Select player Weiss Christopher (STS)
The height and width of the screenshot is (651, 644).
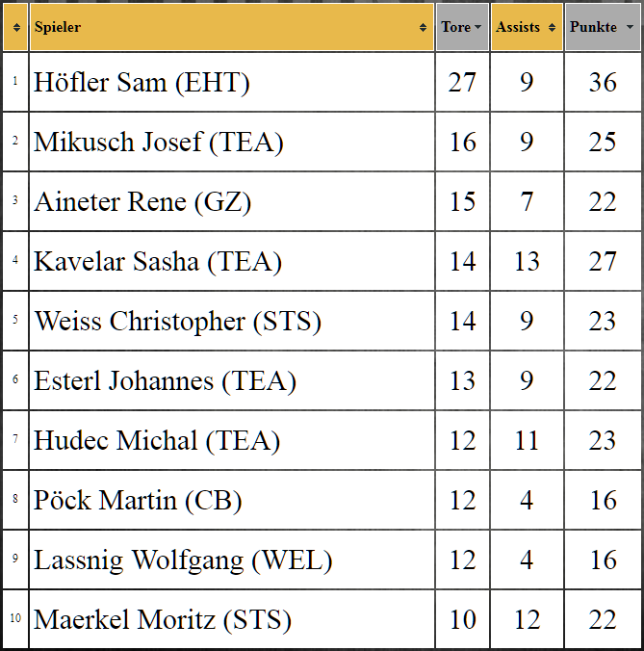click(x=177, y=322)
